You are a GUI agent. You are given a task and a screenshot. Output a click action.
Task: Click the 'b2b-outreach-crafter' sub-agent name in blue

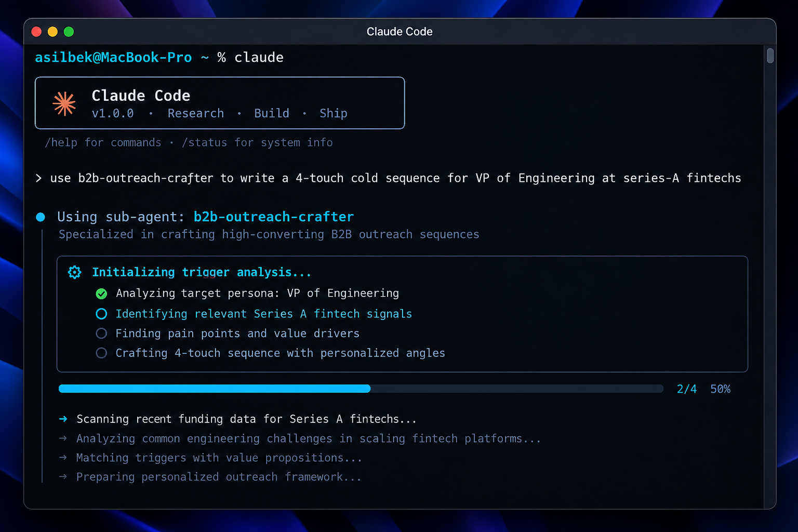[x=274, y=217]
